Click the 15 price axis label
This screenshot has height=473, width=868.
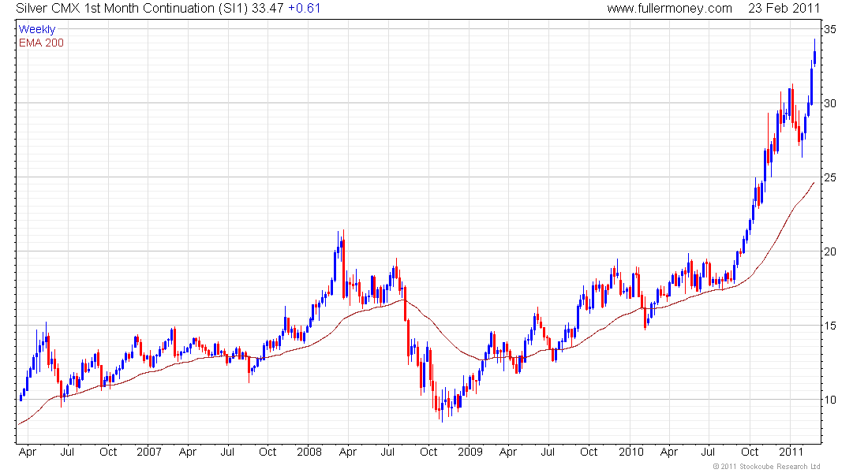pyautogui.click(x=830, y=326)
